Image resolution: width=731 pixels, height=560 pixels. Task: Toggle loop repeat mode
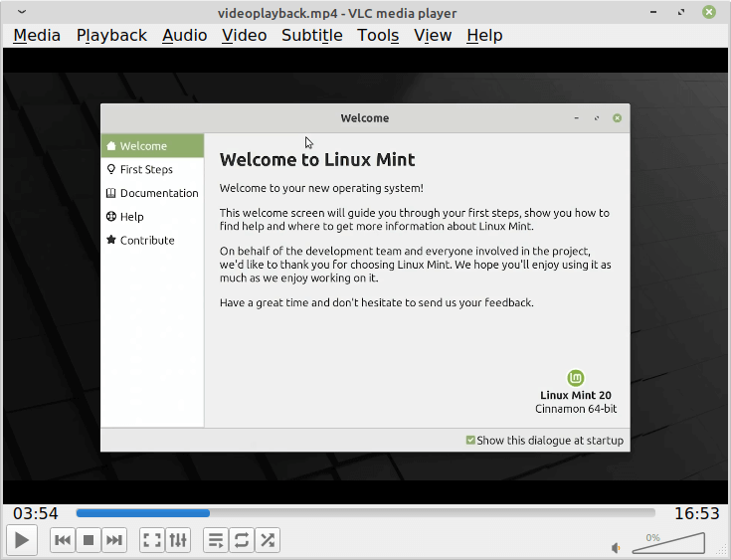[x=241, y=540]
